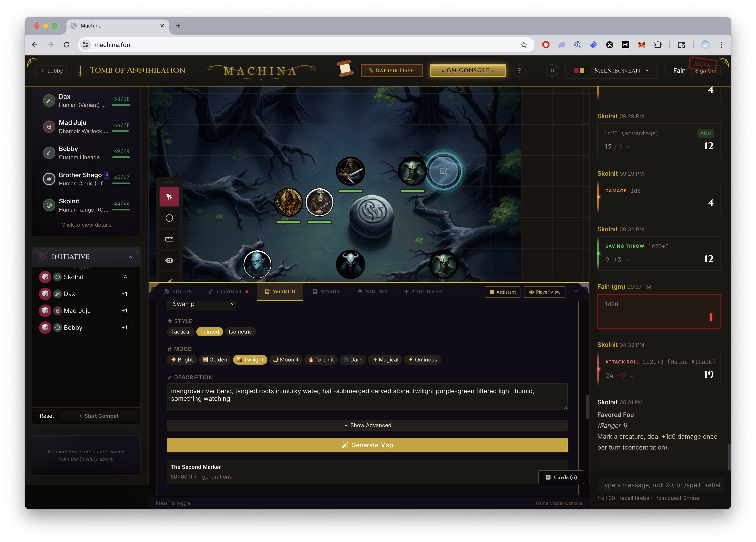This screenshot has width=756, height=542.
Task: Open the browser extensions puzzle icon
Action: (657, 45)
